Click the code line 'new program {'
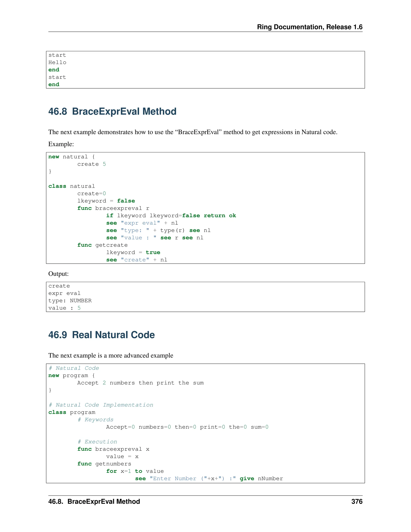Image resolution: width=411 pixels, height=532 pixels. [72, 375]
